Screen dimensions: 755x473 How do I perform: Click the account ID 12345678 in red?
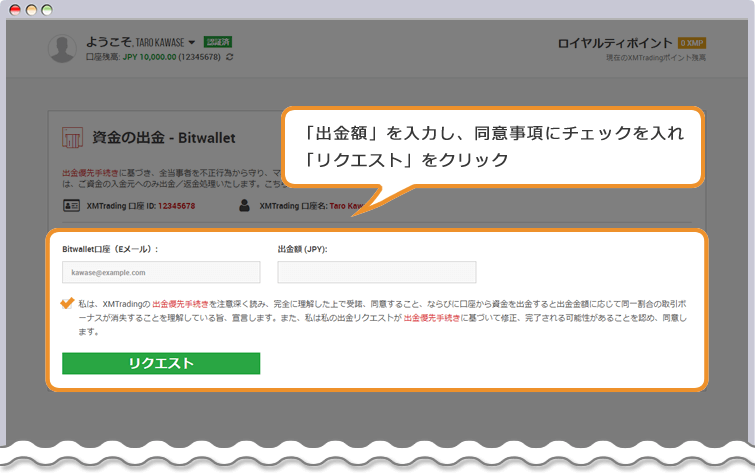(176, 206)
